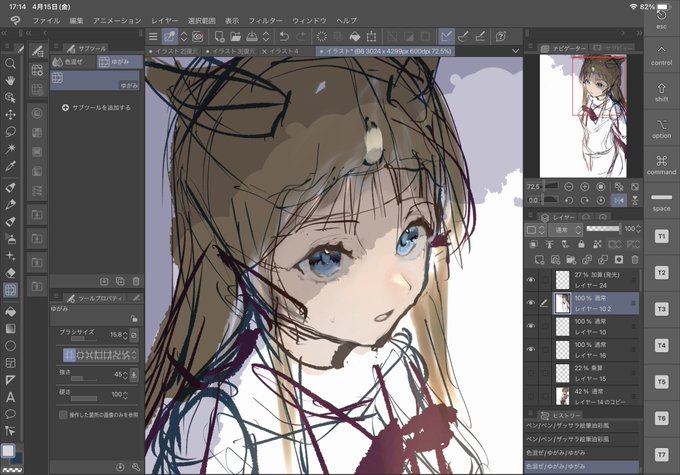Select the Lasso selection tool
The image size is (680, 475).
[10, 131]
